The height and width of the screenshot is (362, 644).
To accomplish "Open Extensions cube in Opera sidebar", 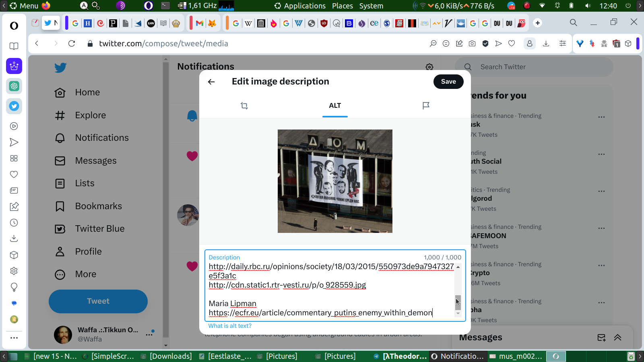I will pyautogui.click(x=14, y=255).
